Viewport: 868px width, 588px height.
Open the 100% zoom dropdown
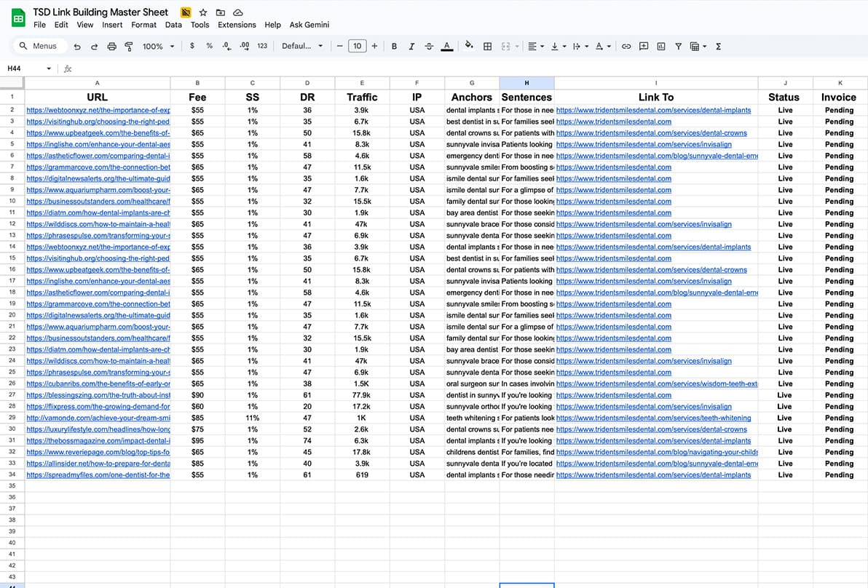click(158, 47)
